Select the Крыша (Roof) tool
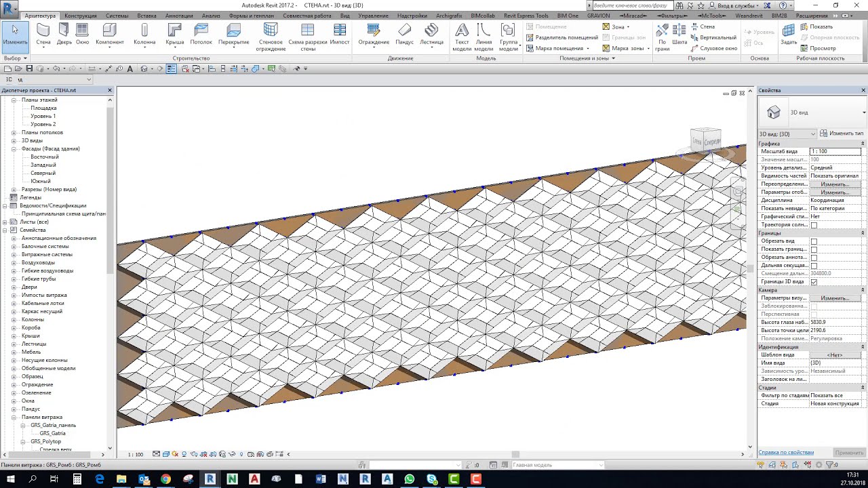 pos(175,35)
